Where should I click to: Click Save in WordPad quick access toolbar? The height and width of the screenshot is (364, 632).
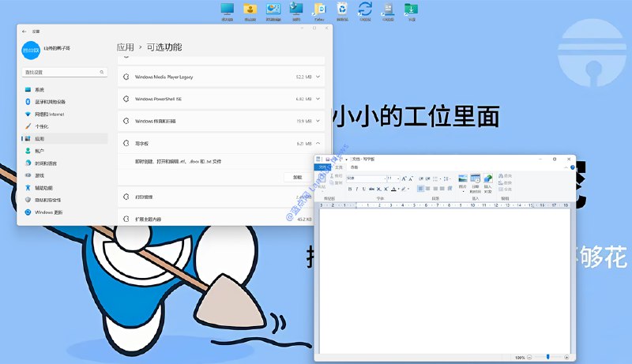pyautogui.click(x=327, y=159)
